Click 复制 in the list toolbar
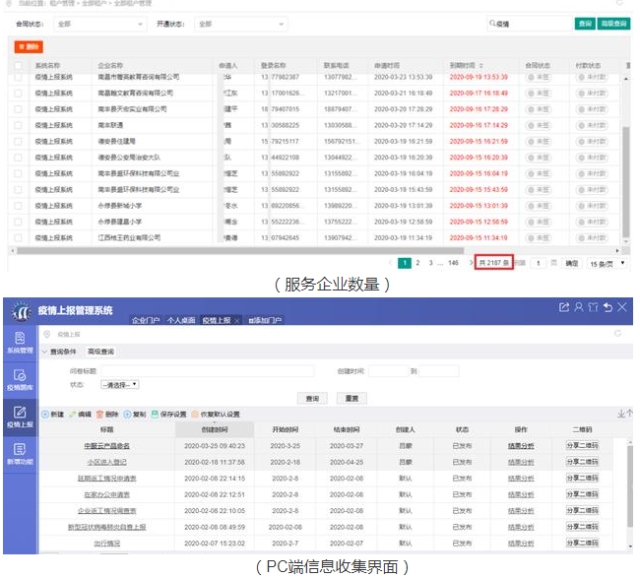 136,414
